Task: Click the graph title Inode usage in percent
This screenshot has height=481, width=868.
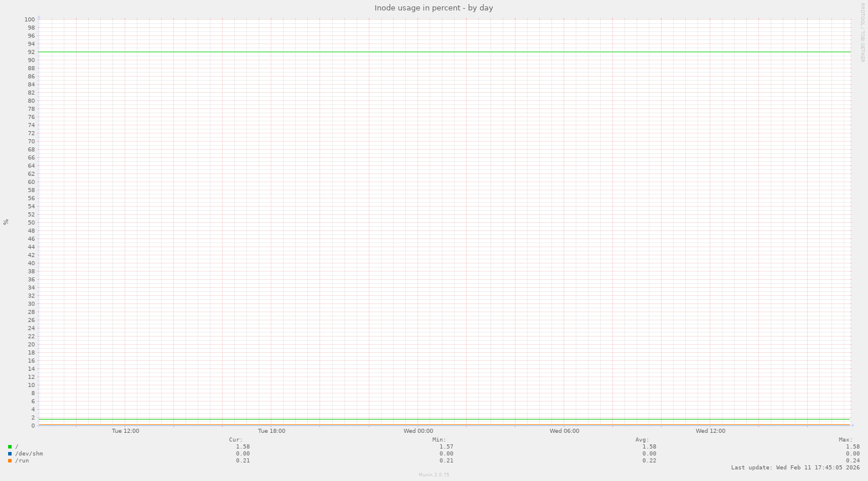Action: tap(433, 8)
